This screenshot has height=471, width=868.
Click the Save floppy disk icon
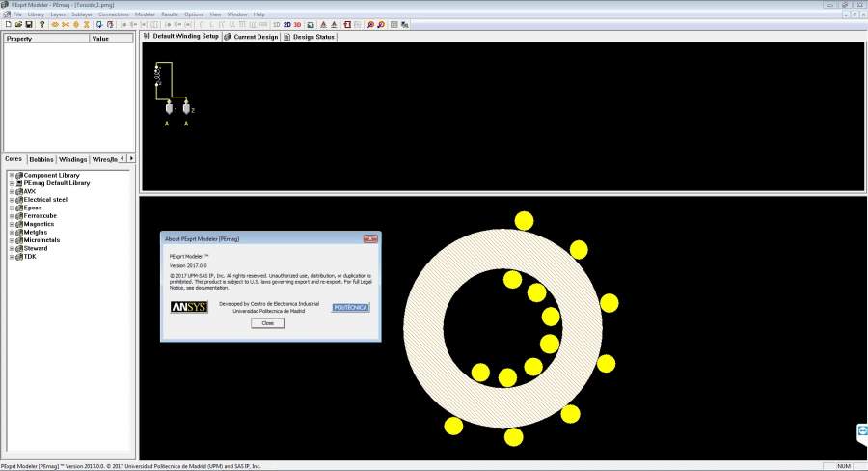[28, 25]
